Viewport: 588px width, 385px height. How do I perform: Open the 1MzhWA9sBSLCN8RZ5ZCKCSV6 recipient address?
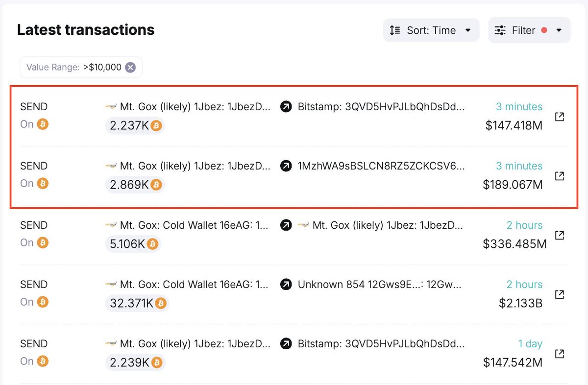point(381,166)
